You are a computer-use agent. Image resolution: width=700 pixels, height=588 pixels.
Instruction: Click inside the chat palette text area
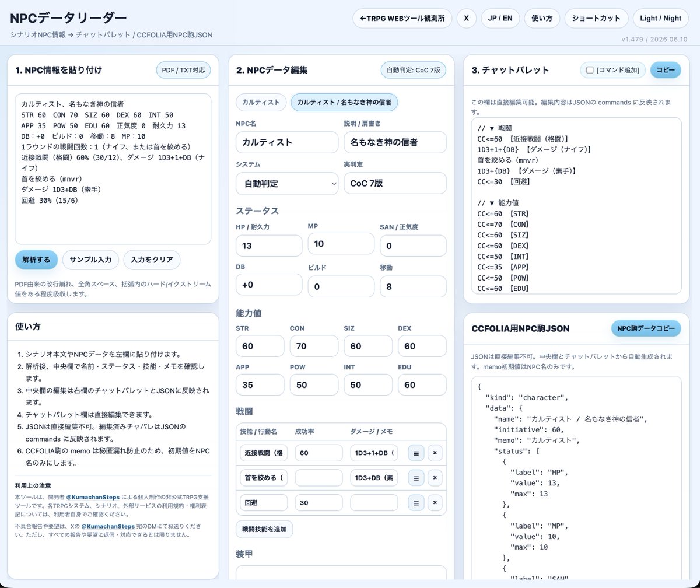pos(576,206)
